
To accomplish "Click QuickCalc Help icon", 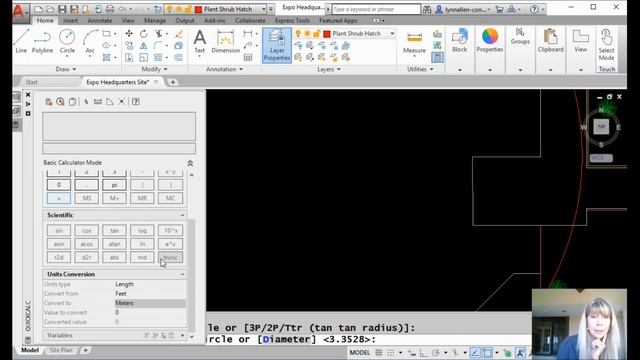I will [136, 102].
